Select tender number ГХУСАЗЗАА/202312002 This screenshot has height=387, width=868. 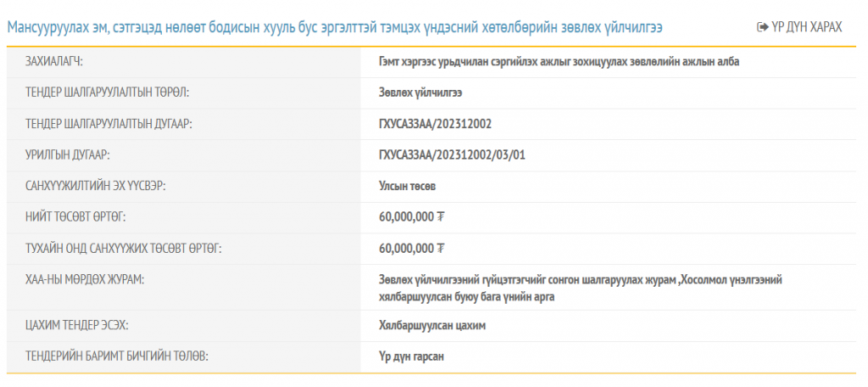pos(435,124)
